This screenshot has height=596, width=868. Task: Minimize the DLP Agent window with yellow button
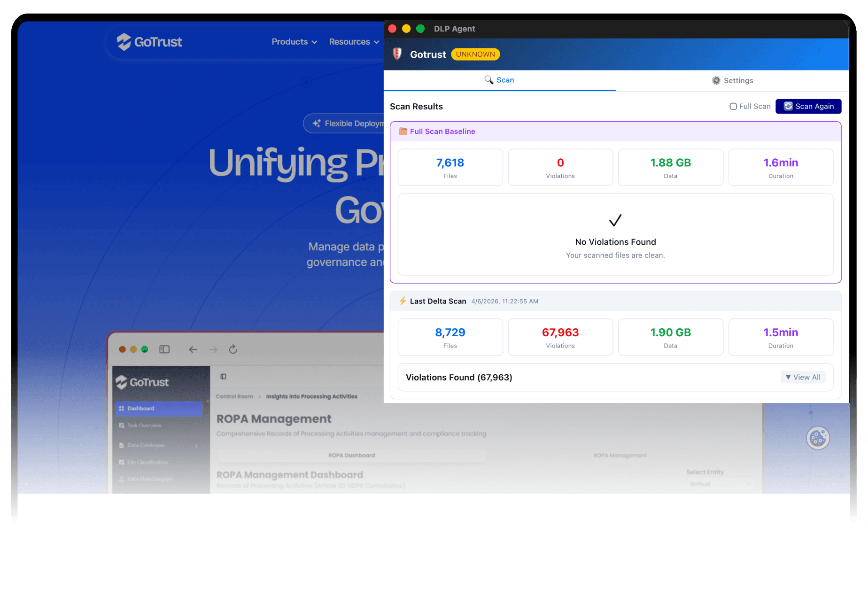click(406, 29)
